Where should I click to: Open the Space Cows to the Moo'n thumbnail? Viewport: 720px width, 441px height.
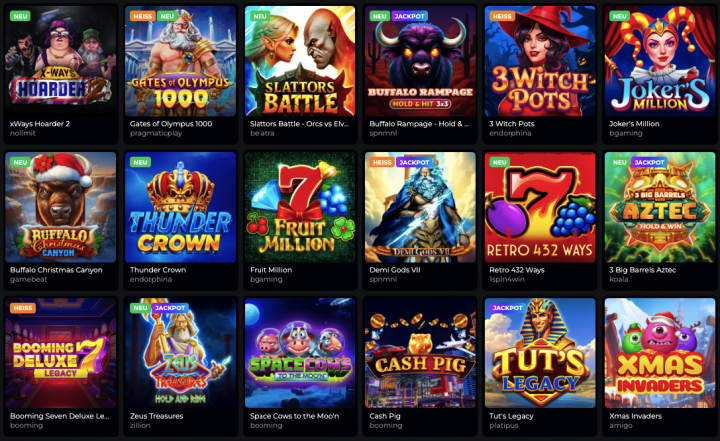click(300, 353)
